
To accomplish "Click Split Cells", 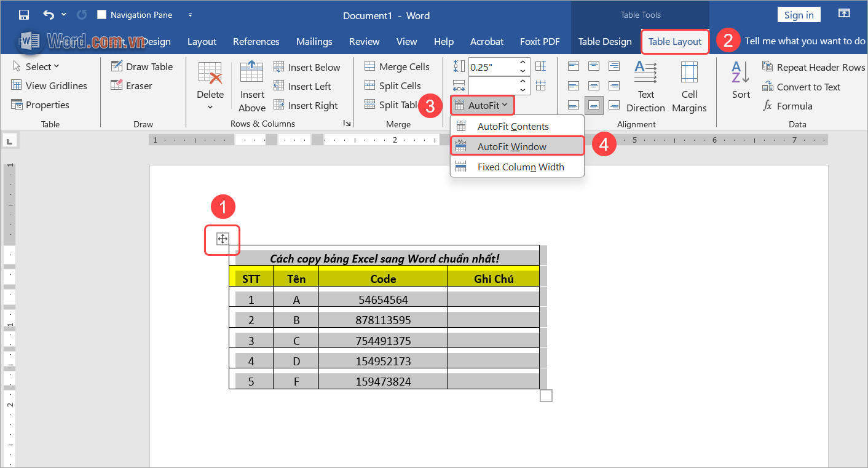I will tap(392, 85).
